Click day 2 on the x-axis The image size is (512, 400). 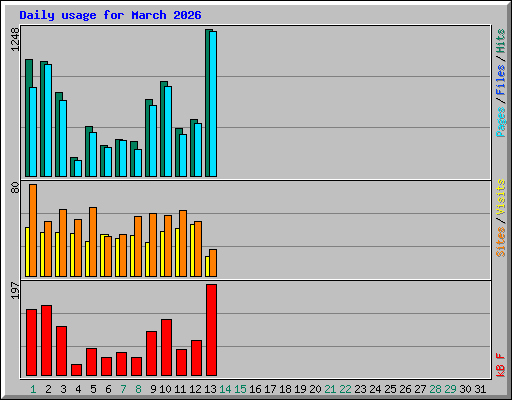point(48,389)
